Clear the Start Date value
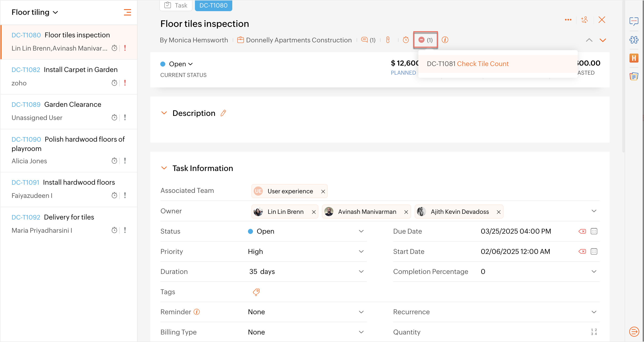 582,252
